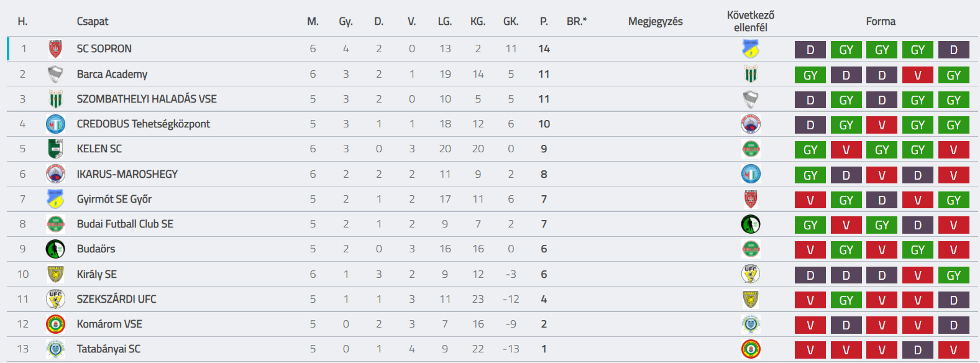Image resolution: width=980 pixels, height=363 pixels.
Task: Click the KELEN SC team crest
Action: click(x=55, y=149)
